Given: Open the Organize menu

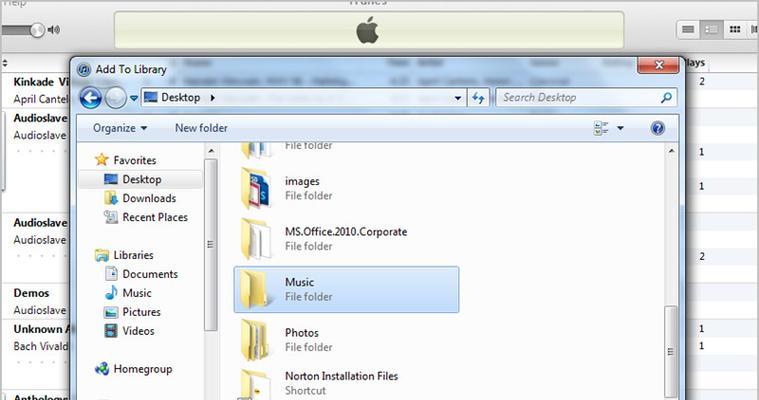Looking at the screenshot, I should pos(120,128).
